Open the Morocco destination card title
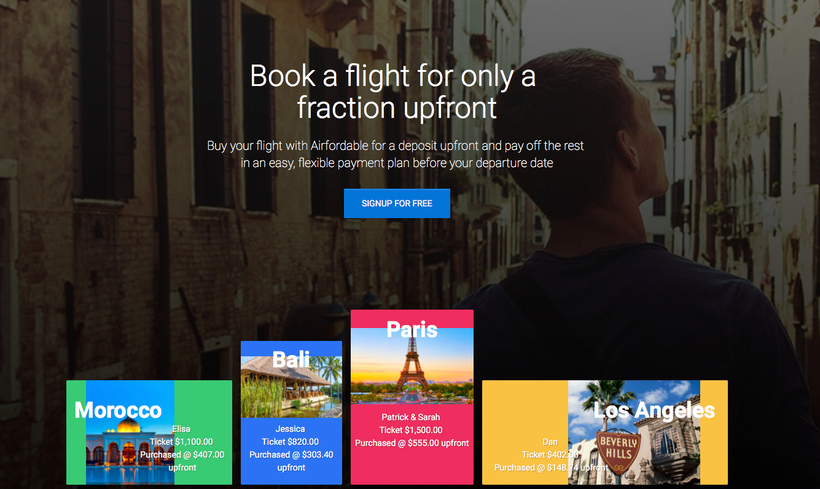Viewport: 820px width, 489px height. pos(118,410)
